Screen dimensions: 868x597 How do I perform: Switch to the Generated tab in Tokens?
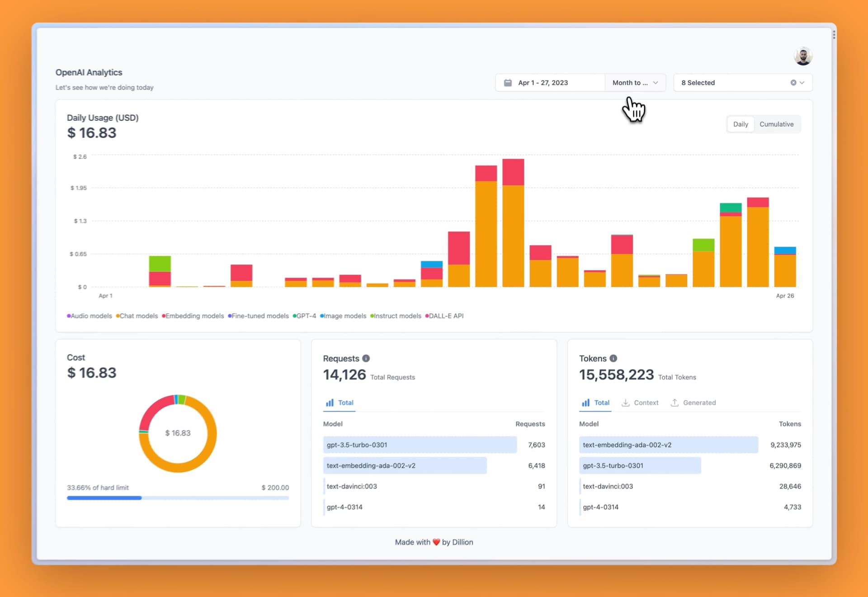[693, 403]
